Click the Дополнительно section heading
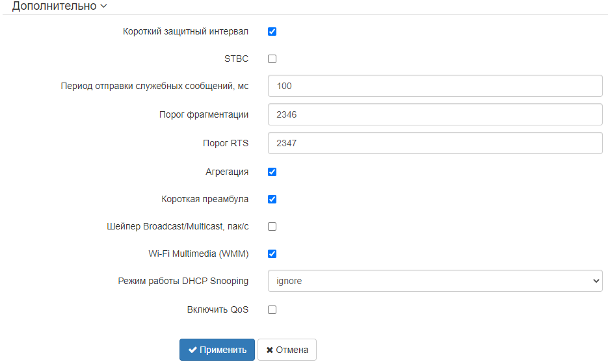 [x=55, y=6]
